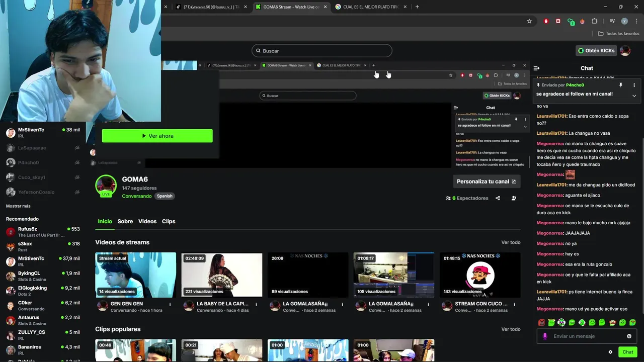Collapse the chat panel with arrow icon

(536, 68)
